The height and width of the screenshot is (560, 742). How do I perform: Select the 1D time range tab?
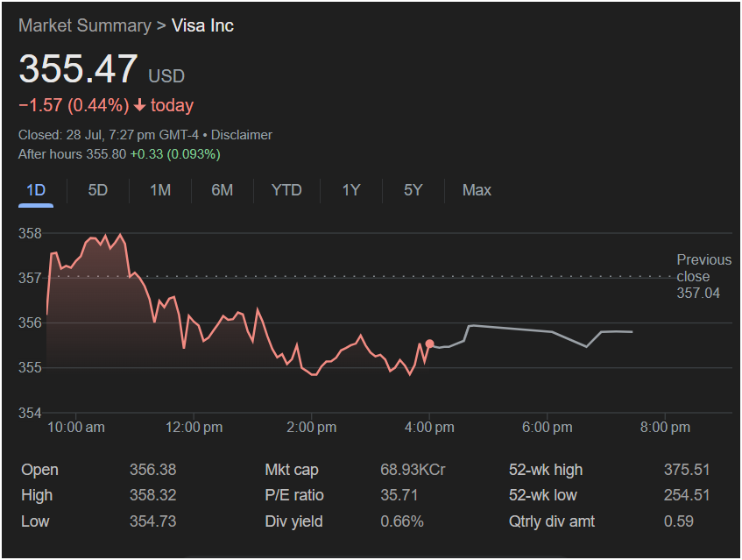point(36,190)
